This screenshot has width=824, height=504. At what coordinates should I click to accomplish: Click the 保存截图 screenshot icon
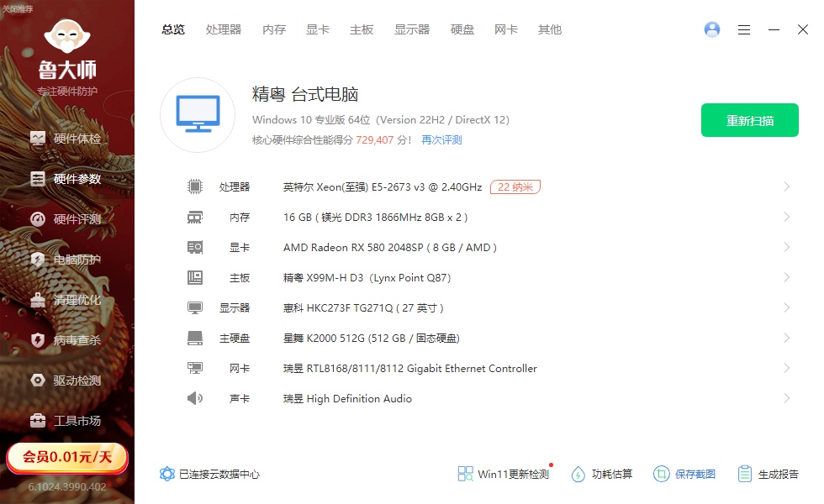tap(662, 474)
